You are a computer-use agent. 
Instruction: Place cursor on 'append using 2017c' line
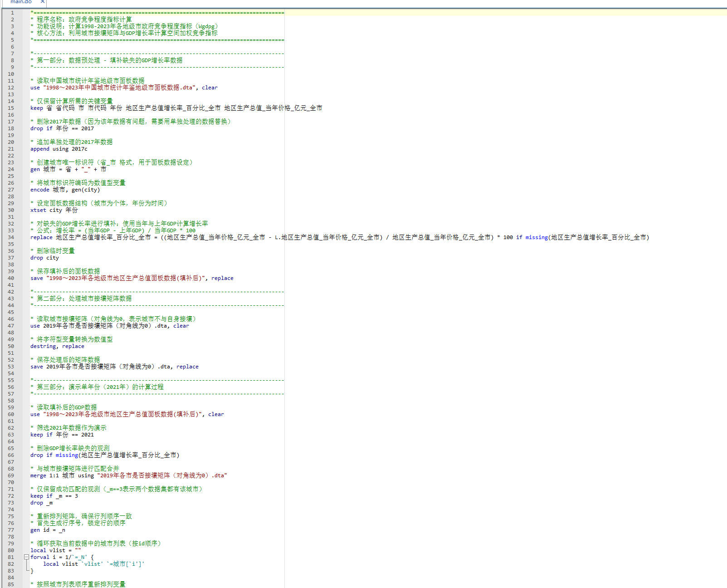click(59, 149)
